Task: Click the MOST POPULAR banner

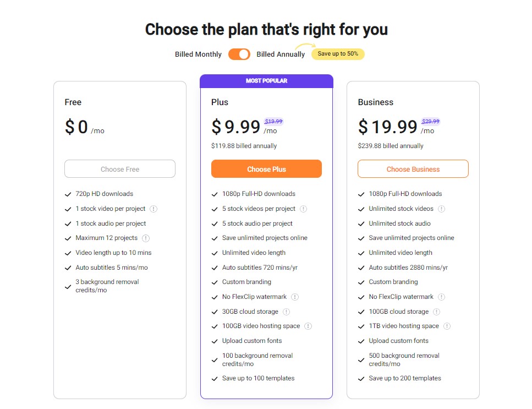Action: pos(266,81)
